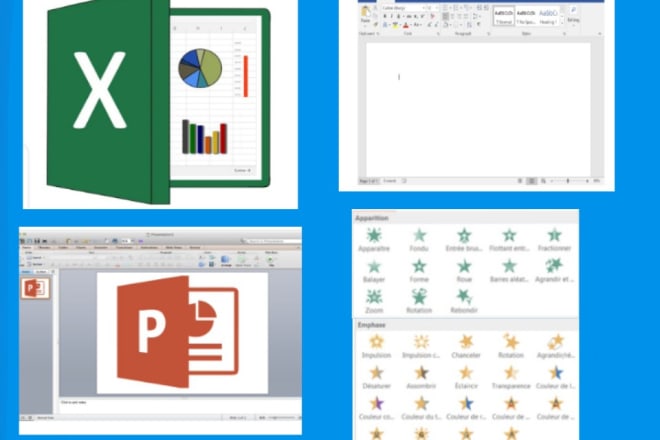Screen dimensions: 660x440
Task: Click the red font color button in Word
Action: coord(406,25)
